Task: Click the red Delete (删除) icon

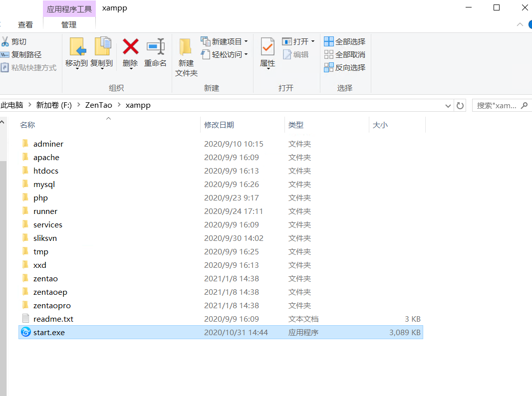Action: [x=131, y=47]
